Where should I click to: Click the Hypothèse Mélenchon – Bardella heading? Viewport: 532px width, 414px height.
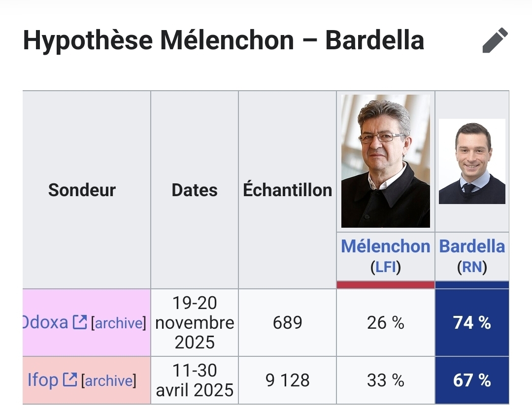coord(223,40)
